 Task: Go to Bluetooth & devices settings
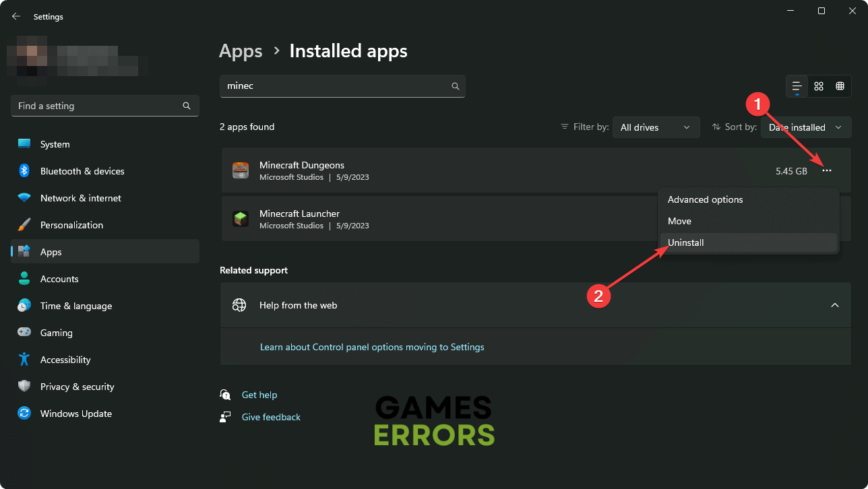point(82,171)
